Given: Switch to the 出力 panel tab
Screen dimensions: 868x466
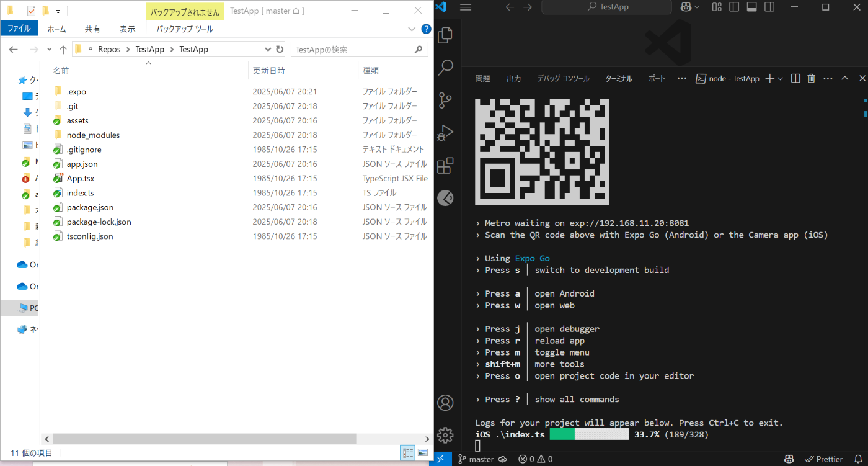Looking at the screenshot, I should pyautogui.click(x=513, y=79).
